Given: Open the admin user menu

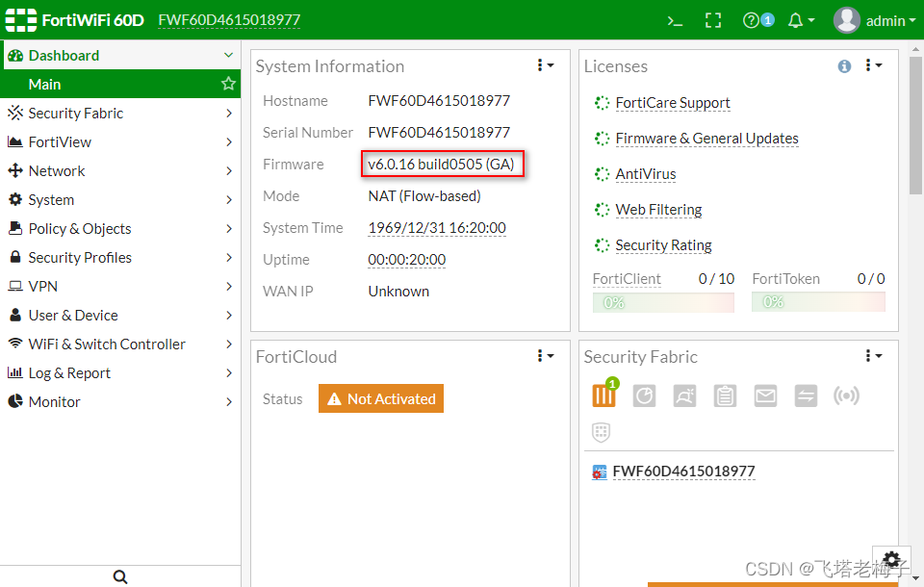Looking at the screenshot, I should 875,20.
